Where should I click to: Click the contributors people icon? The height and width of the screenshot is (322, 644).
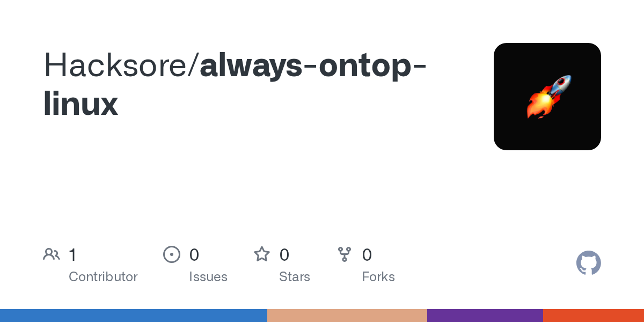pyautogui.click(x=52, y=254)
